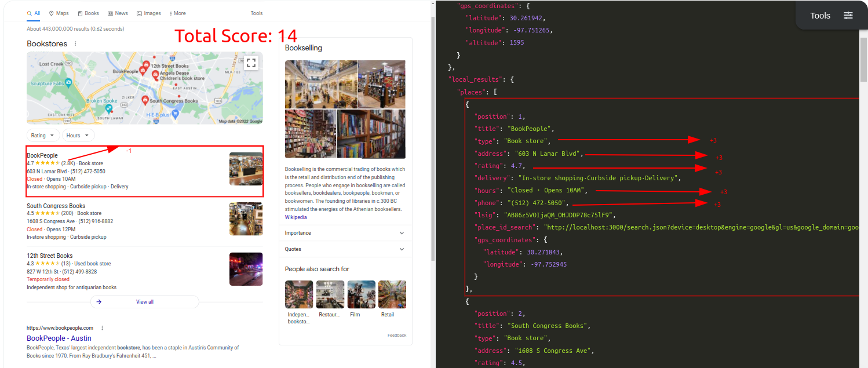The width and height of the screenshot is (868, 368).
Task: Open the Retail related search thumbnail
Action: pos(392,294)
